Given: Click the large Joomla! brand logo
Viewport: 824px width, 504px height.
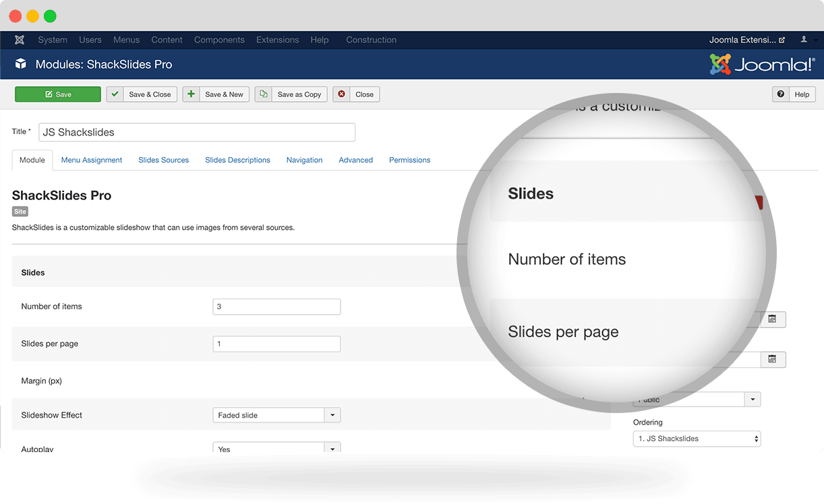Looking at the screenshot, I should tap(762, 65).
